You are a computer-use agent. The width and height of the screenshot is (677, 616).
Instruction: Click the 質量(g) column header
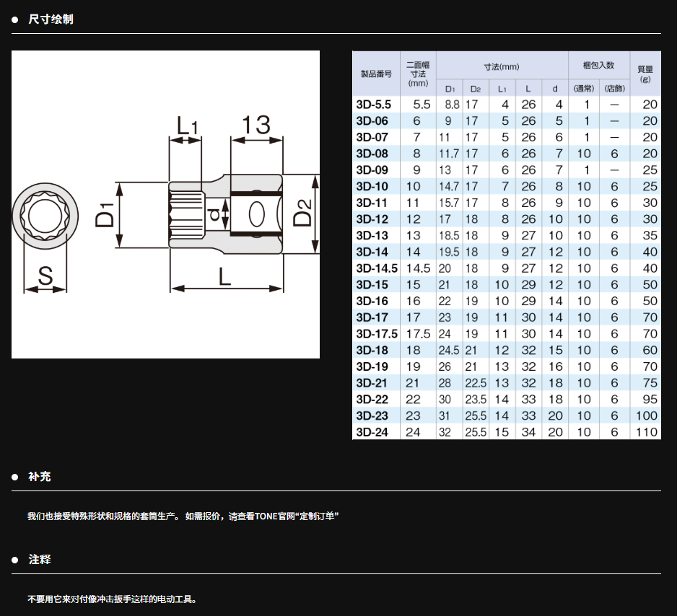(x=645, y=74)
